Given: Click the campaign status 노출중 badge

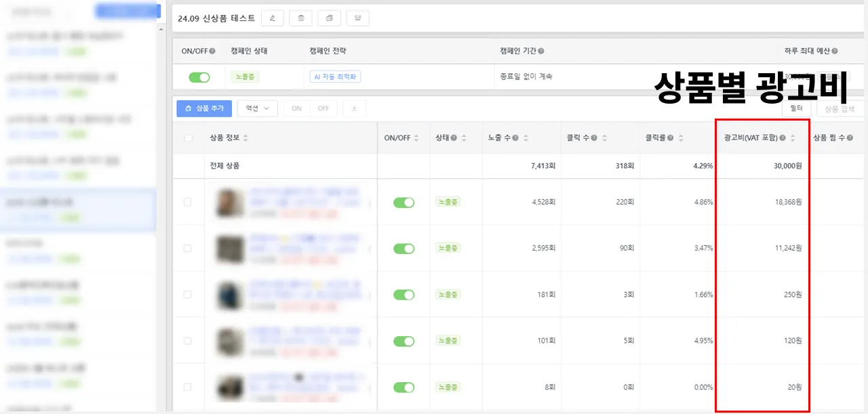Looking at the screenshot, I should click(x=245, y=77).
